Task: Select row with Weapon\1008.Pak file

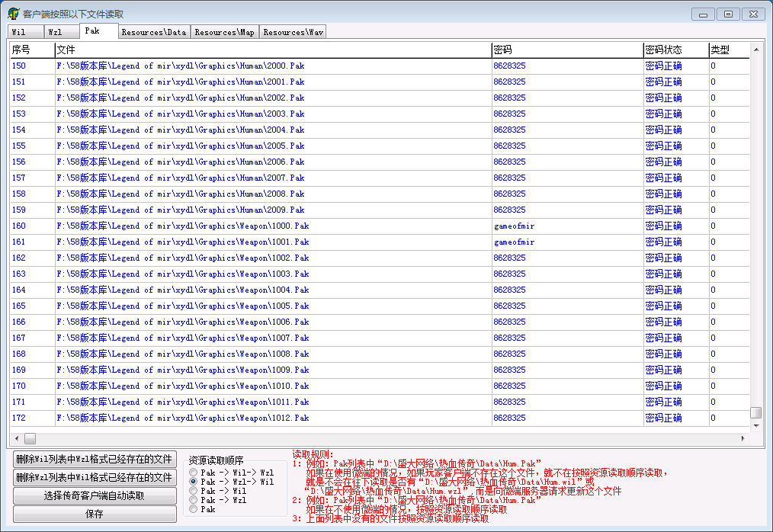Action: [380, 354]
